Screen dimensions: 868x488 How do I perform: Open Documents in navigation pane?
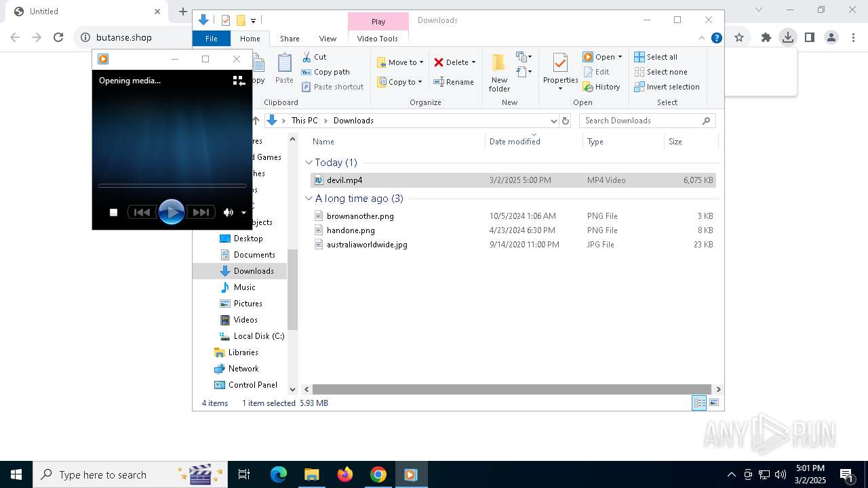pyautogui.click(x=248, y=255)
